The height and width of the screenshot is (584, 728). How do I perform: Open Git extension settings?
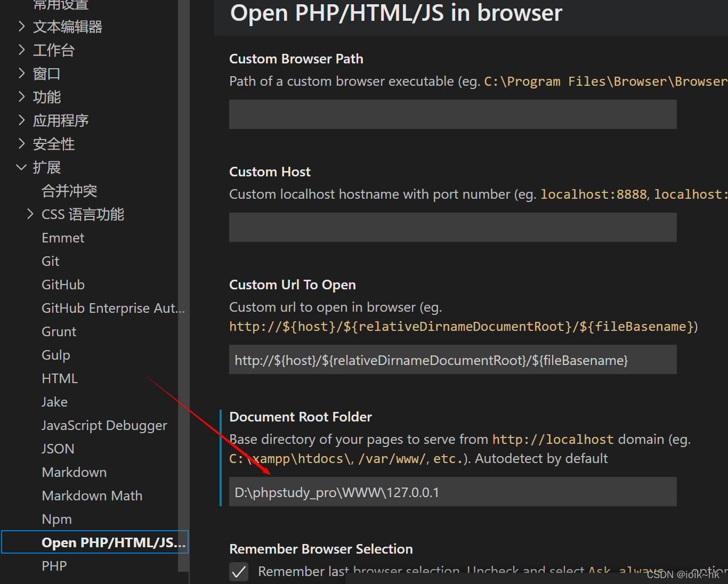coord(51,261)
